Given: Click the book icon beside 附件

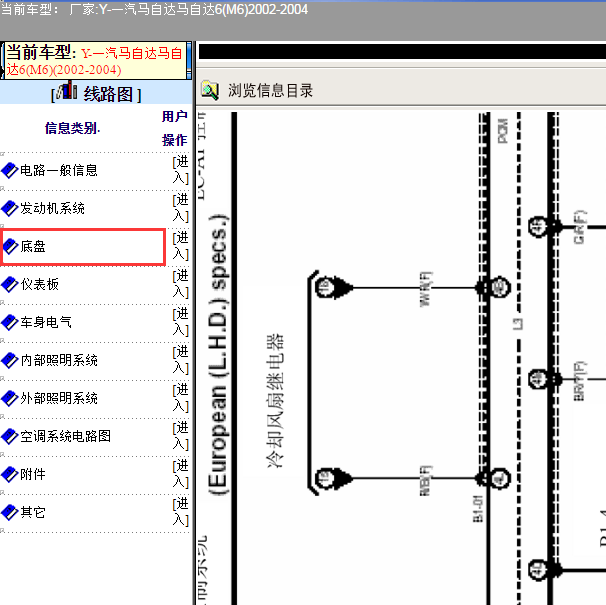Looking at the screenshot, I should point(10,474).
